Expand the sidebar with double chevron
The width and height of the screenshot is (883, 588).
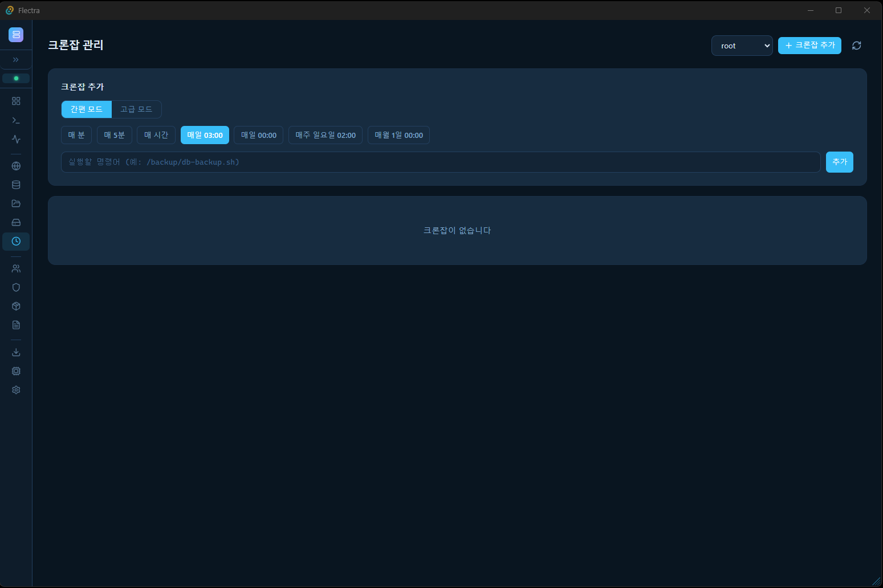[x=16, y=60]
